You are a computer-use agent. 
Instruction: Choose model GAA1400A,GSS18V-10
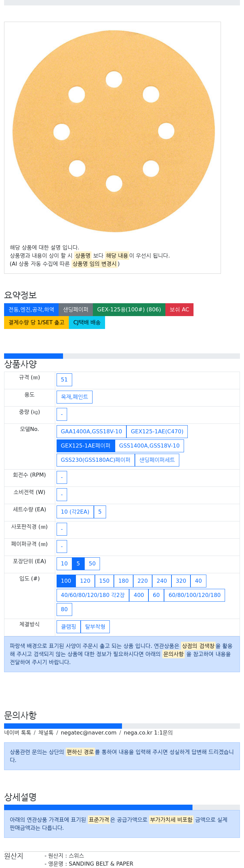click(x=91, y=432)
